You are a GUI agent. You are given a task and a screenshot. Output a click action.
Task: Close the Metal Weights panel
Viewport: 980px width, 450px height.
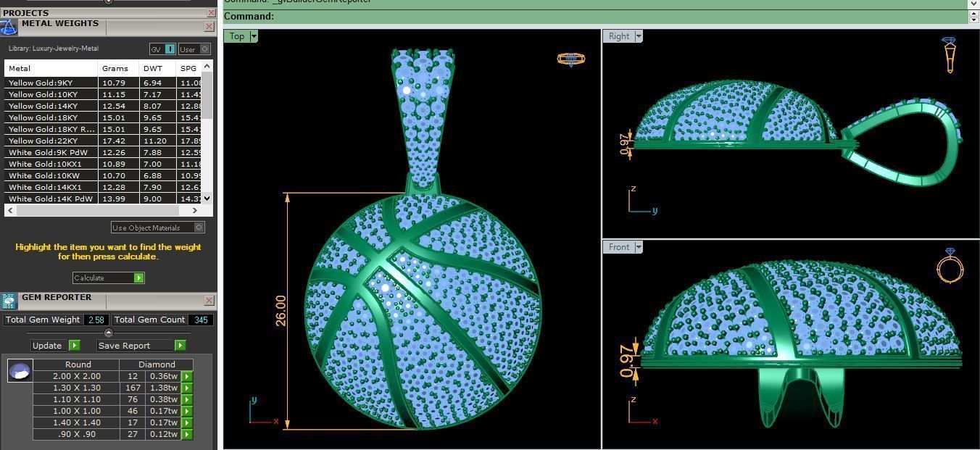pyautogui.click(x=209, y=27)
